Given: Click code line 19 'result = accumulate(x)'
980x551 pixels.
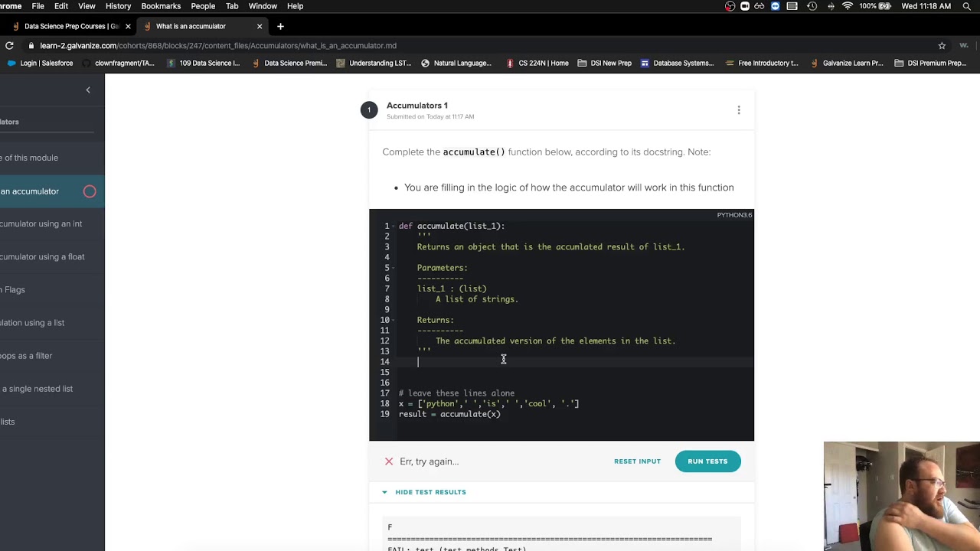Looking at the screenshot, I should (x=449, y=414).
